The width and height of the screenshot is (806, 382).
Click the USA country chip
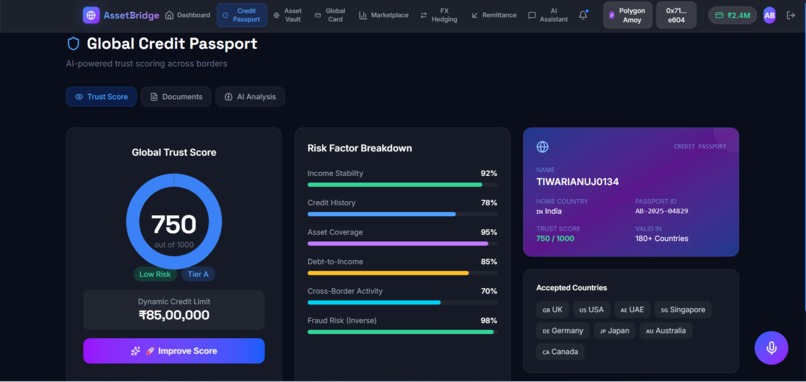click(592, 310)
